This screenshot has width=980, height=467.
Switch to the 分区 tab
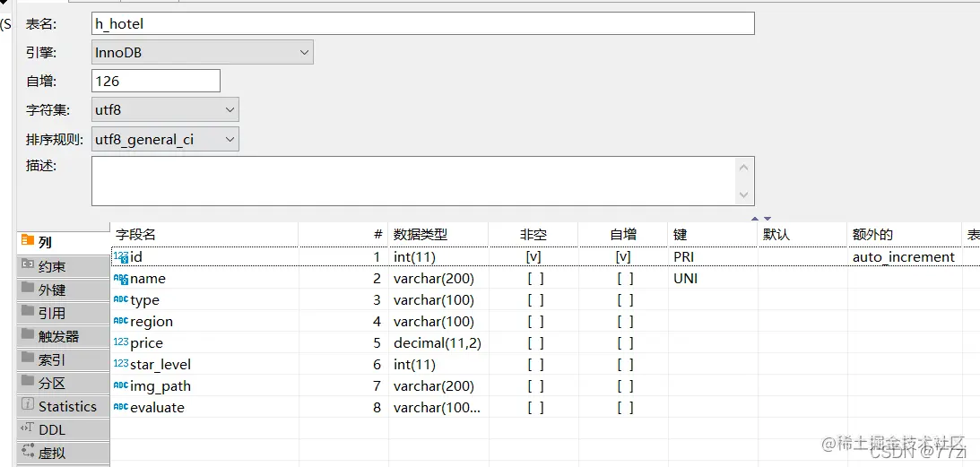(63, 383)
